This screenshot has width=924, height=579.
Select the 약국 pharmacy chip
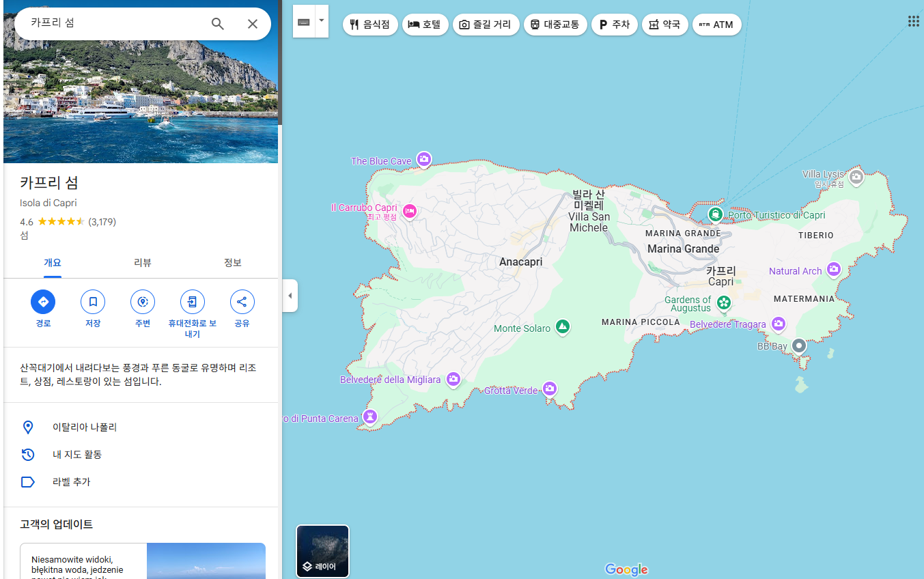coord(664,25)
